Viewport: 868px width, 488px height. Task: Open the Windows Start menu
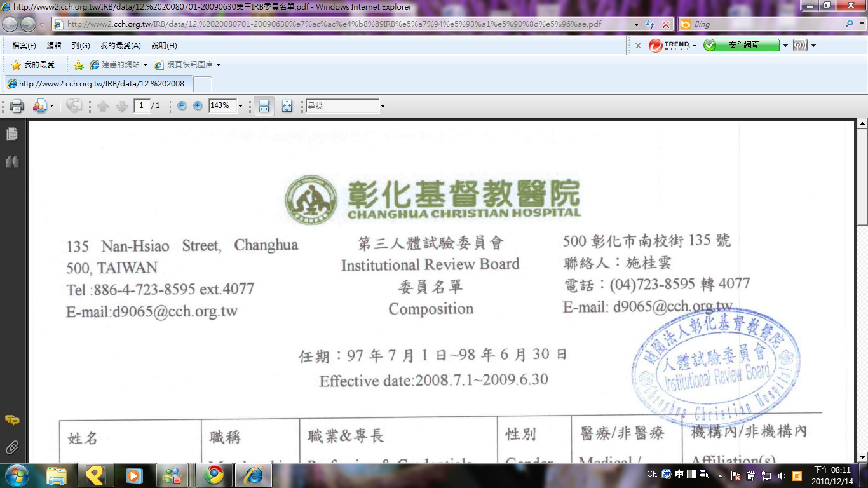point(17,475)
